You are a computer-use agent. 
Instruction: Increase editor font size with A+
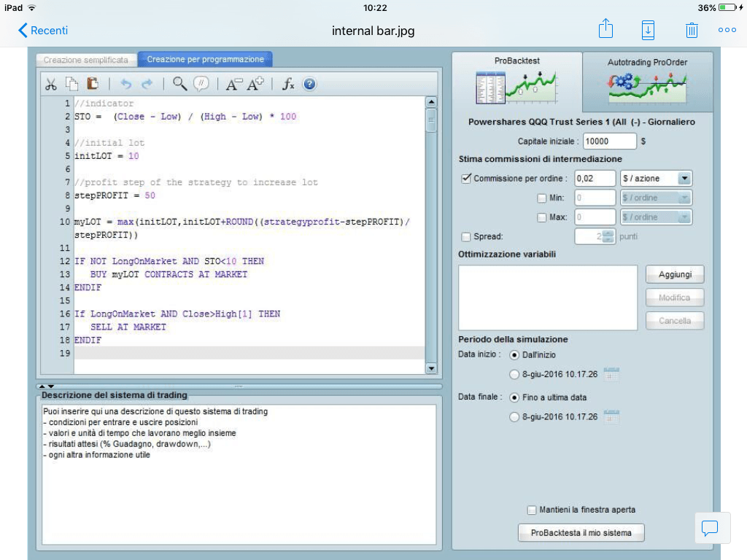coord(256,84)
